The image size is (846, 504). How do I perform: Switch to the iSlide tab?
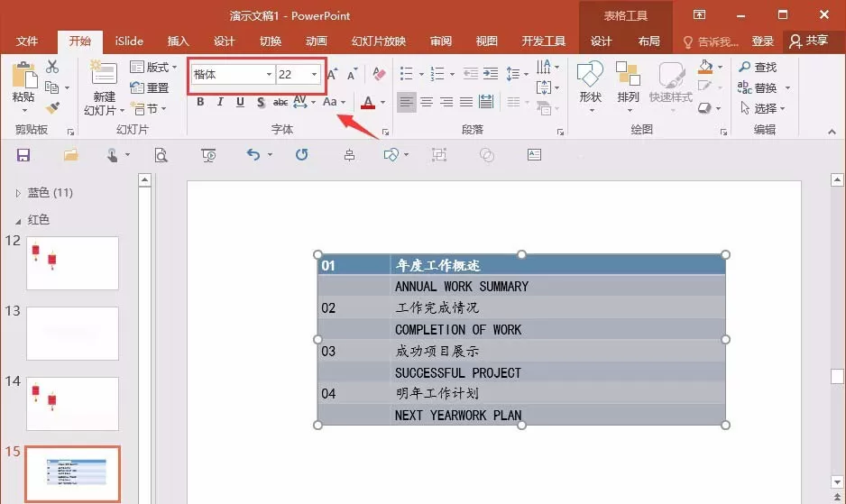tap(130, 41)
